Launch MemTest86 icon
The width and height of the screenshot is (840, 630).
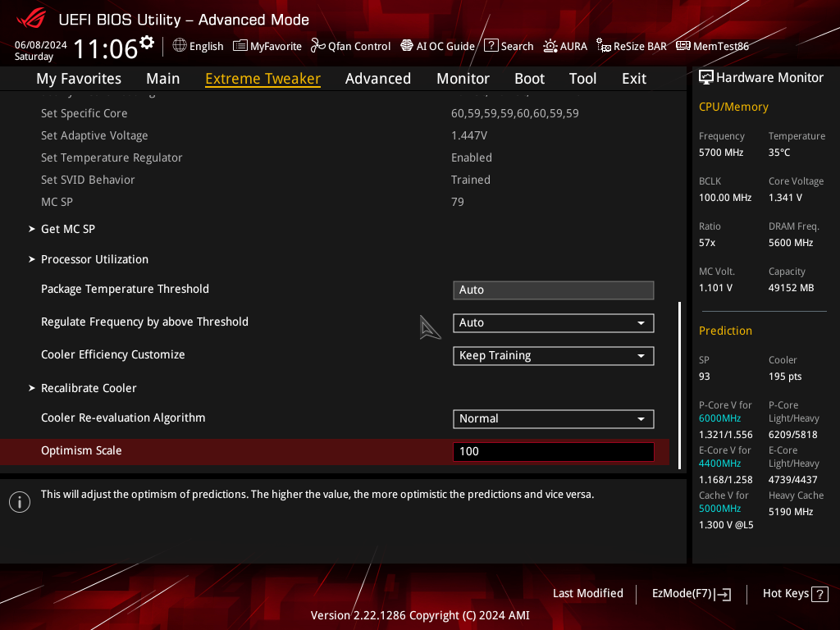click(x=683, y=46)
